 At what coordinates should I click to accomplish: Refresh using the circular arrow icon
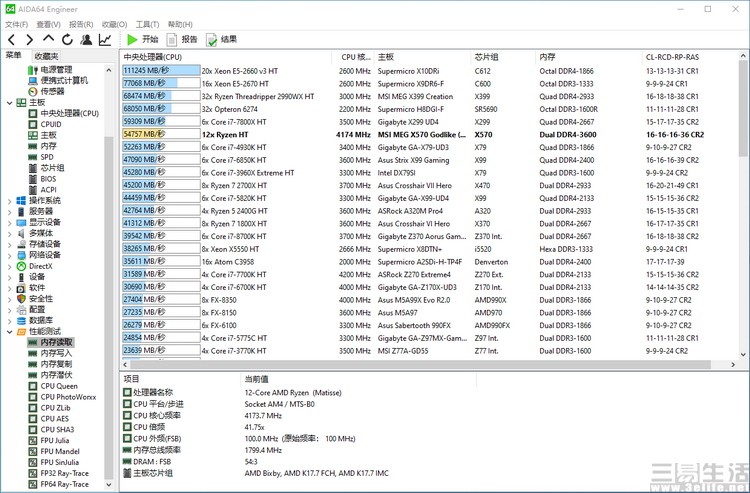click(67, 40)
